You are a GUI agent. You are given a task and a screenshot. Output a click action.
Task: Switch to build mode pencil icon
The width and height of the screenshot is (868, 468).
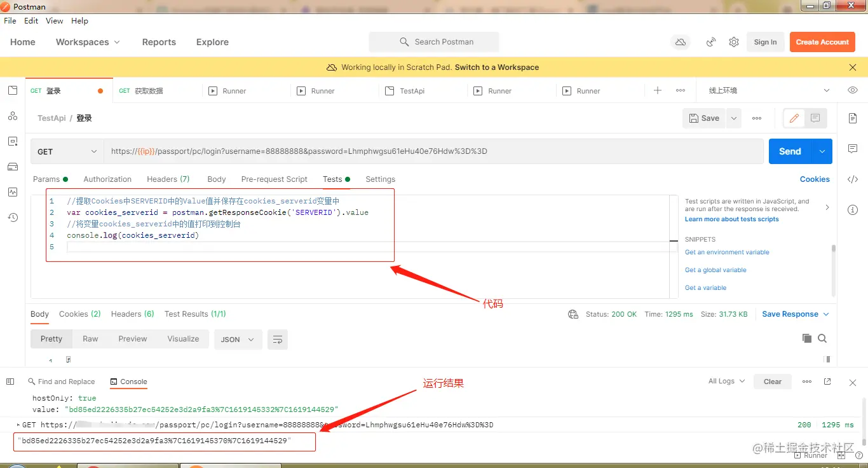pos(794,118)
